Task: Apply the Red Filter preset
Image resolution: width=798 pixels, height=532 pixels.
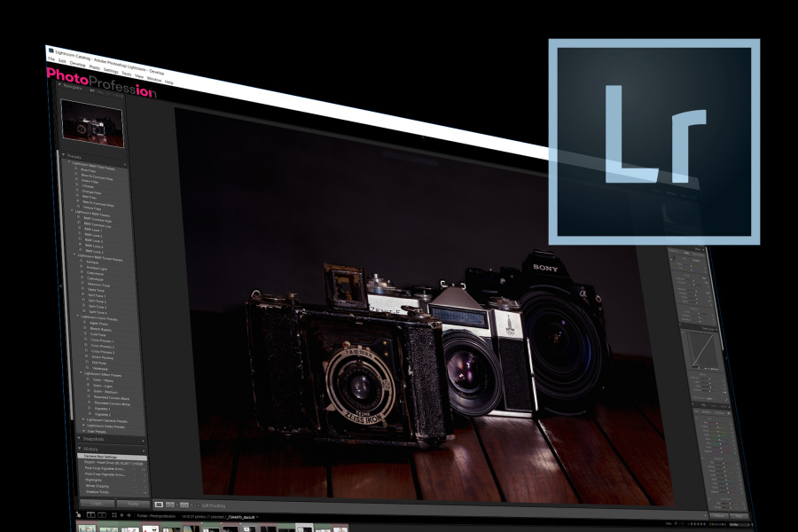Action: pyautogui.click(x=90, y=197)
